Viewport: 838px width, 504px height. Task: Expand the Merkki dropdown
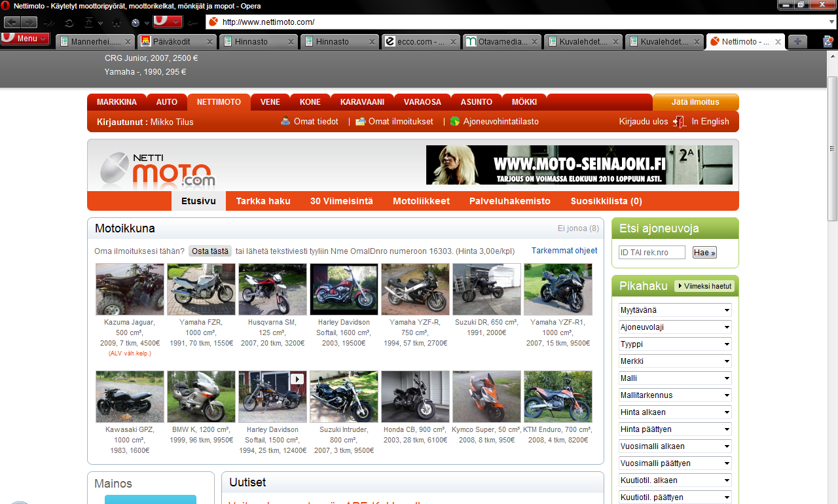tap(674, 361)
